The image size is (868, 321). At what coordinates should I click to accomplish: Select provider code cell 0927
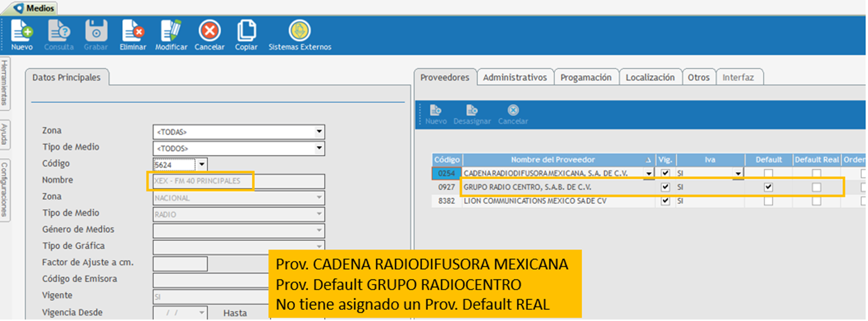coord(447,187)
